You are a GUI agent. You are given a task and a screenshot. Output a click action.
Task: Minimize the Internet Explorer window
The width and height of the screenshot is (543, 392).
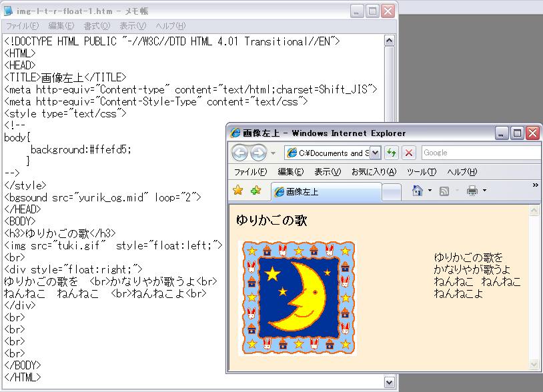(x=502, y=133)
